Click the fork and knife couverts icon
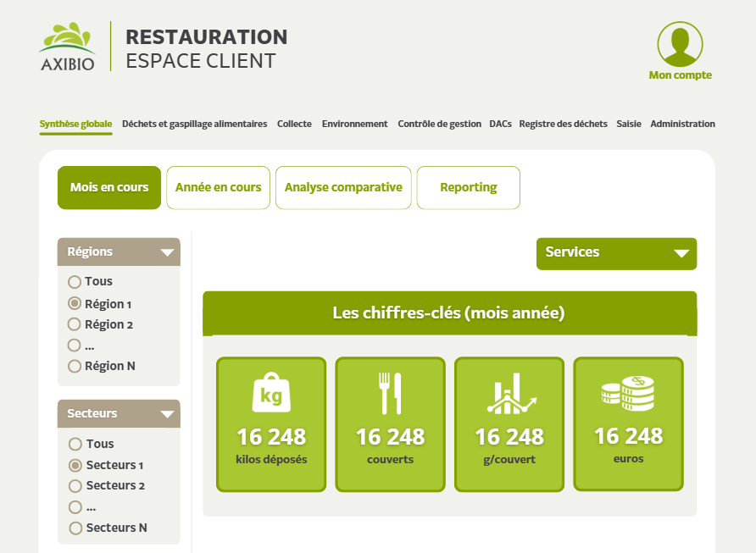The width and height of the screenshot is (756, 553). coord(390,394)
